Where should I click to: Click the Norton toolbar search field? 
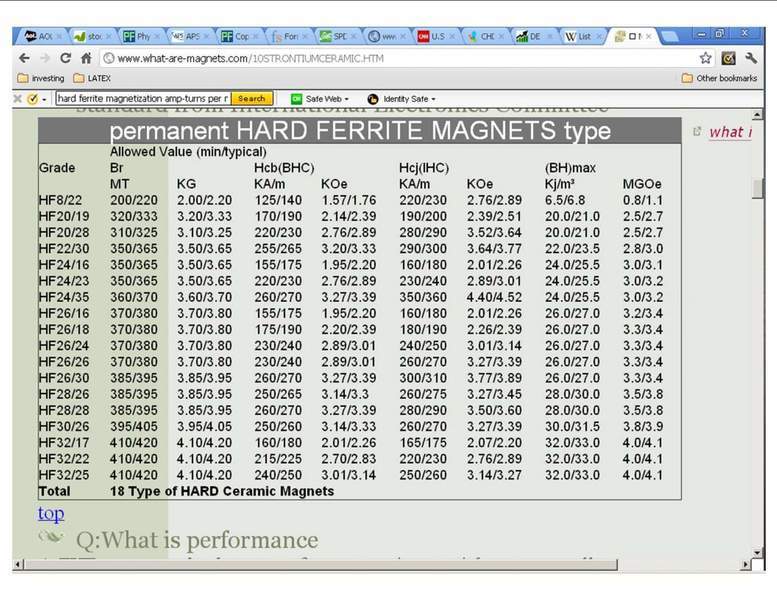tap(143, 98)
